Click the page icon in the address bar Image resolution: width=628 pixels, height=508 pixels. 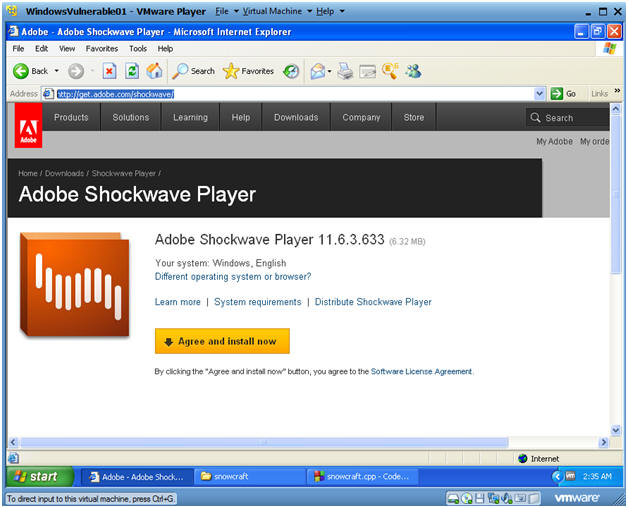(48, 94)
